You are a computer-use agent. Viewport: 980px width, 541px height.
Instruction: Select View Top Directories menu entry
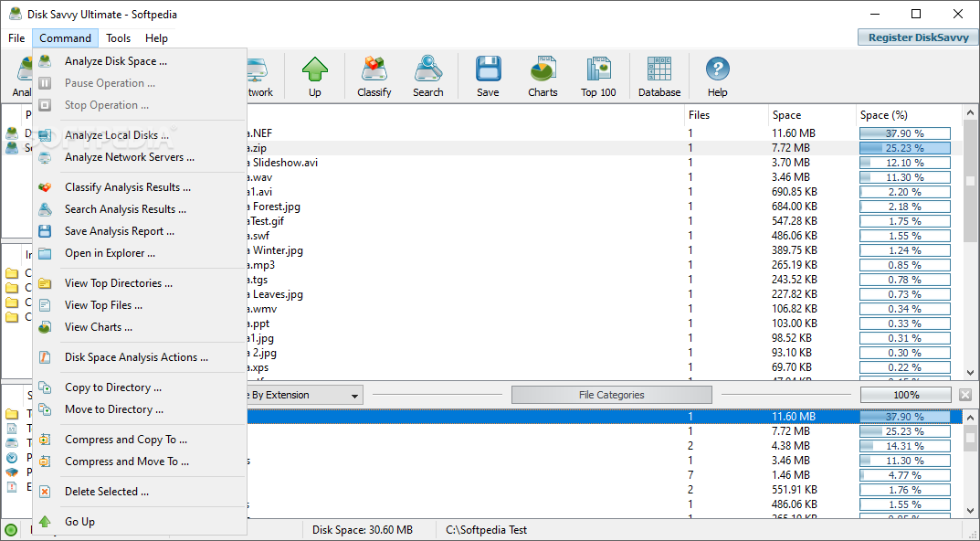140,282
